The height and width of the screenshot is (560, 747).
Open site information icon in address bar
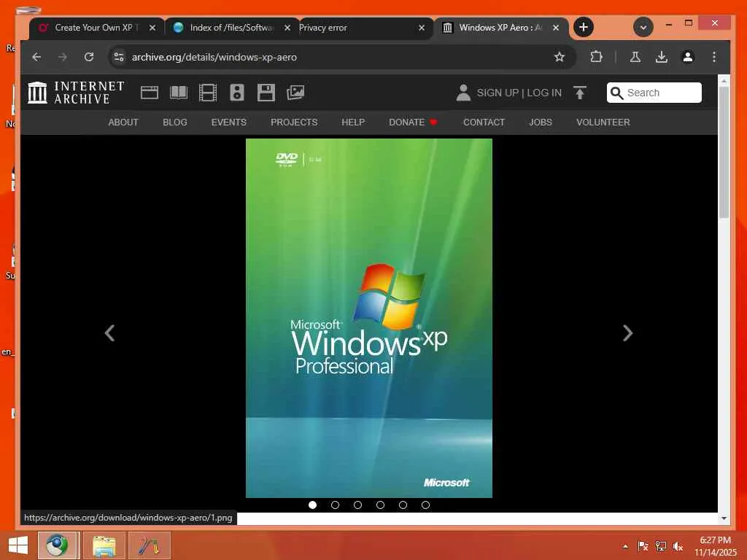pos(119,57)
